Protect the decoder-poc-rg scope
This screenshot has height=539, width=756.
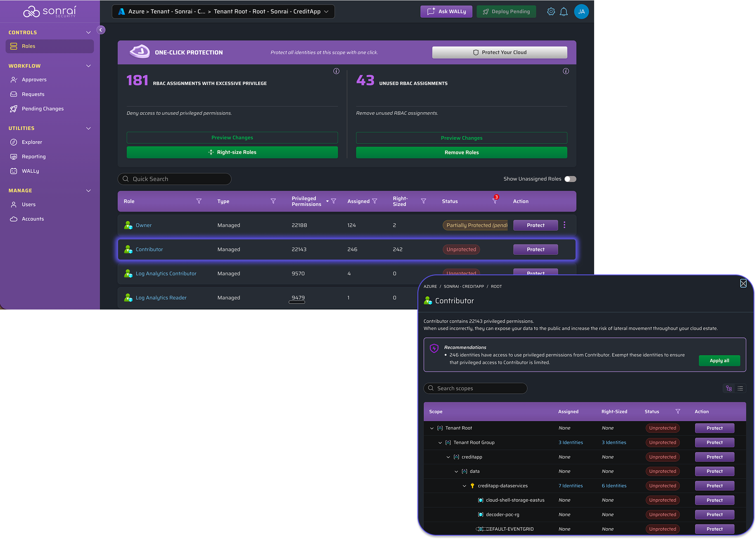[x=714, y=515]
